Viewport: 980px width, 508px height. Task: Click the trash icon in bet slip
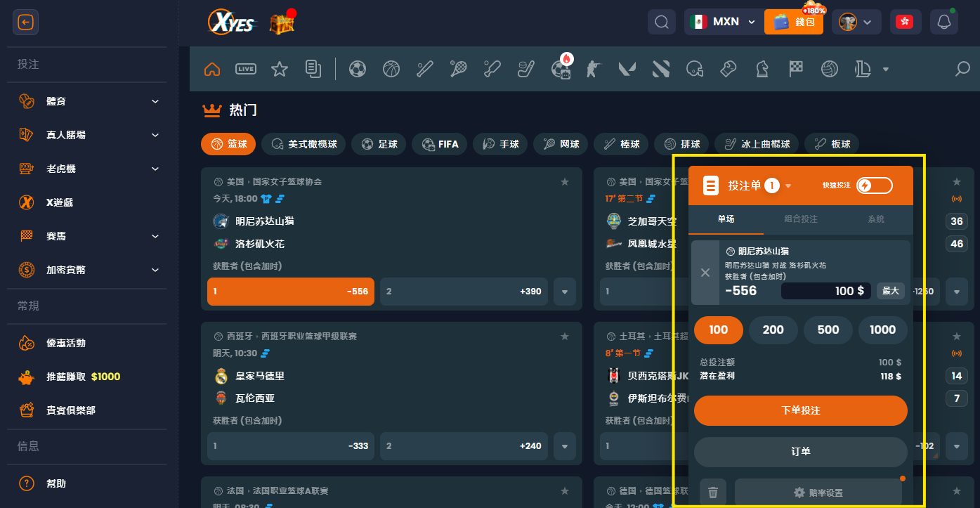pos(713,493)
